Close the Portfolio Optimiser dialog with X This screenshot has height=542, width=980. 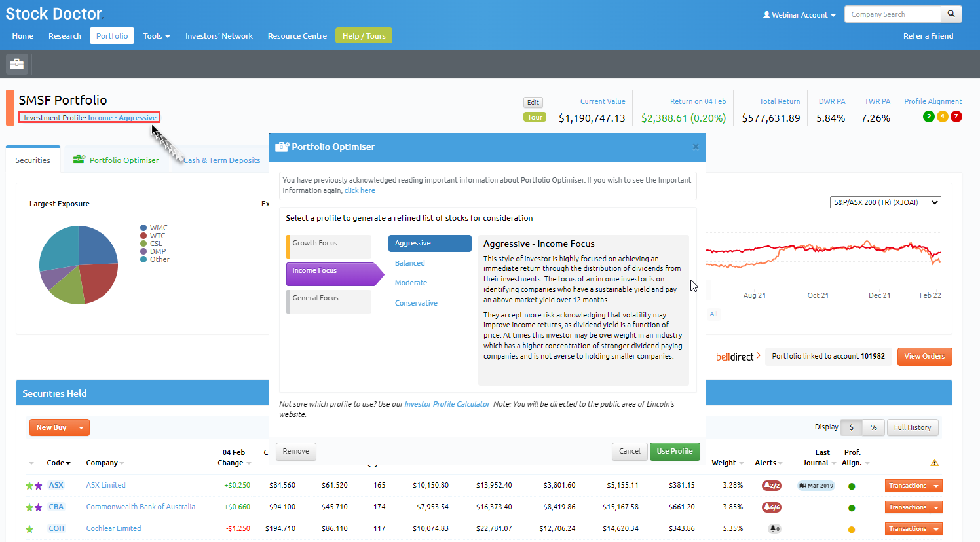click(x=696, y=147)
